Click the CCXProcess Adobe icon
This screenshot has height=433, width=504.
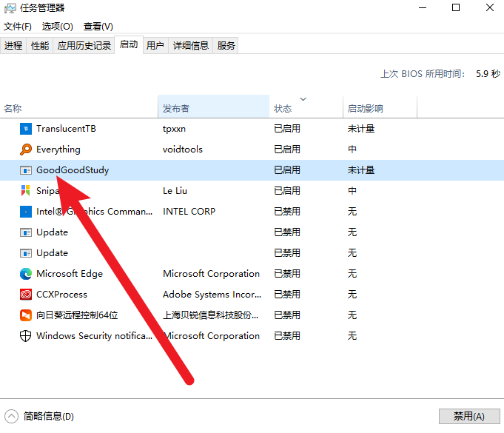[26, 294]
